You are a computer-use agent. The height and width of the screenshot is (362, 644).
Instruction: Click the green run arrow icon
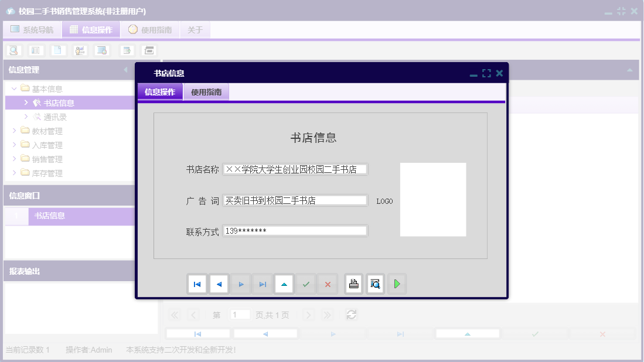(397, 284)
